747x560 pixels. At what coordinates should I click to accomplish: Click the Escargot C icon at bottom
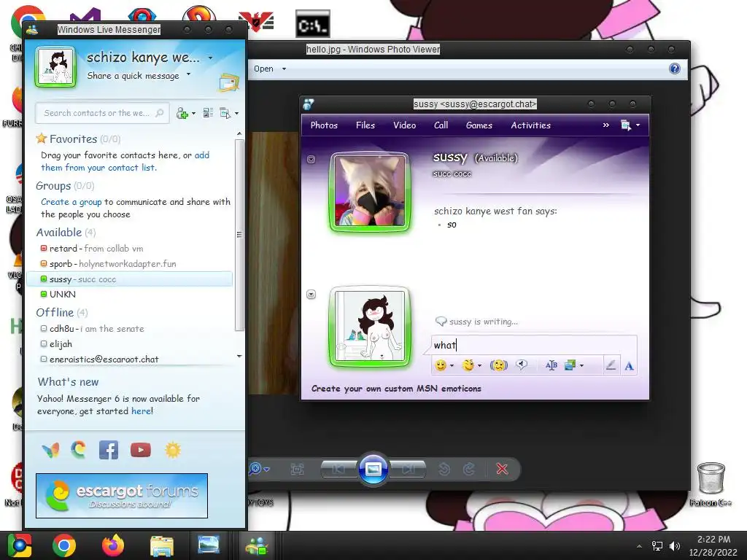[x=79, y=449]
